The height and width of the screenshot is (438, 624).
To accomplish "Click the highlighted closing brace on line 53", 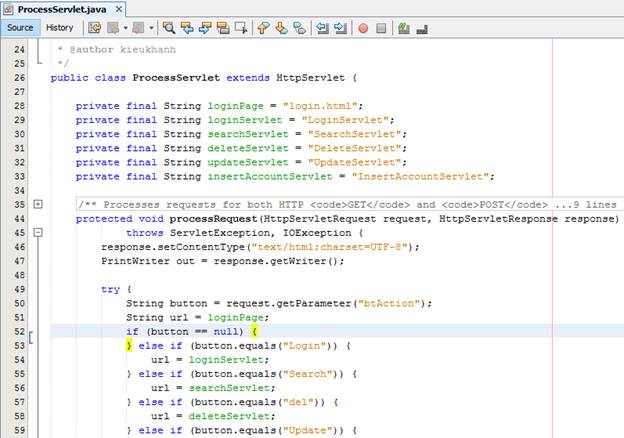I will pos(129,345).
